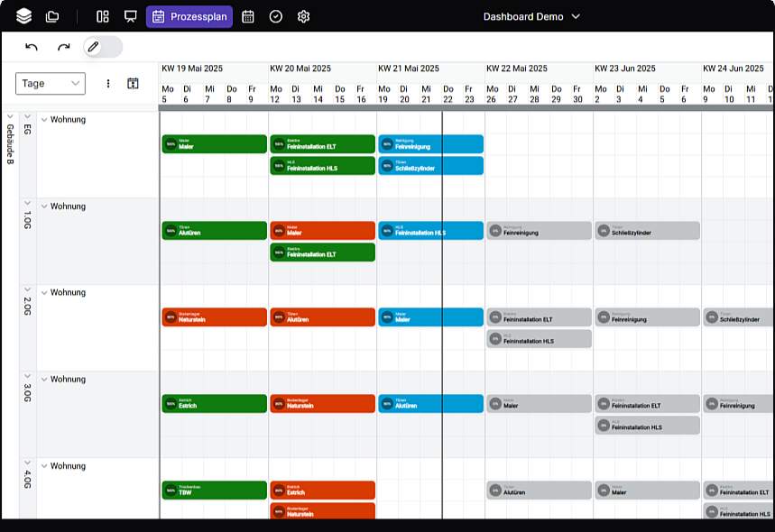This screenshot has width=775, height=532.
Task: Click the jump-to-today calendar icon
Action: (133, 84)
